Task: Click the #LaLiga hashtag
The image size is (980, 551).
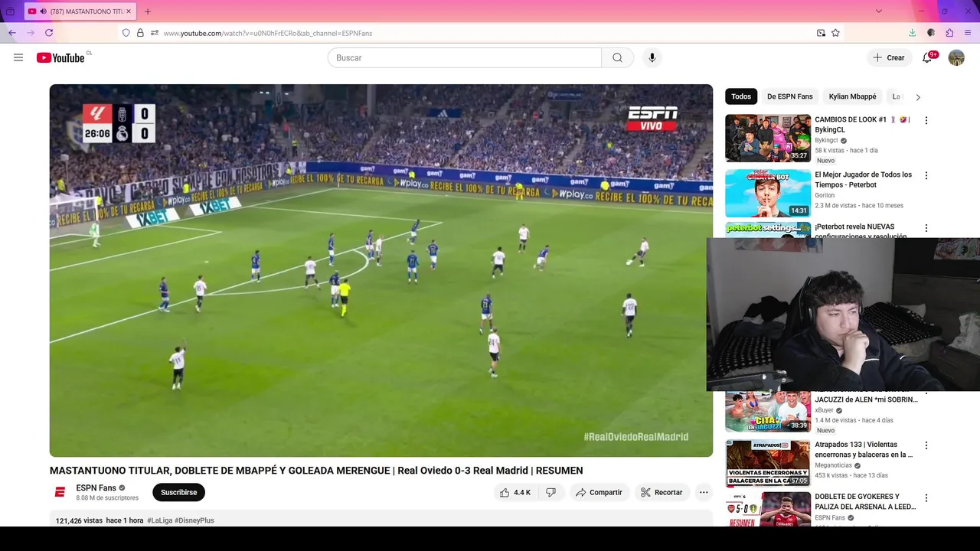Action: 159,520
